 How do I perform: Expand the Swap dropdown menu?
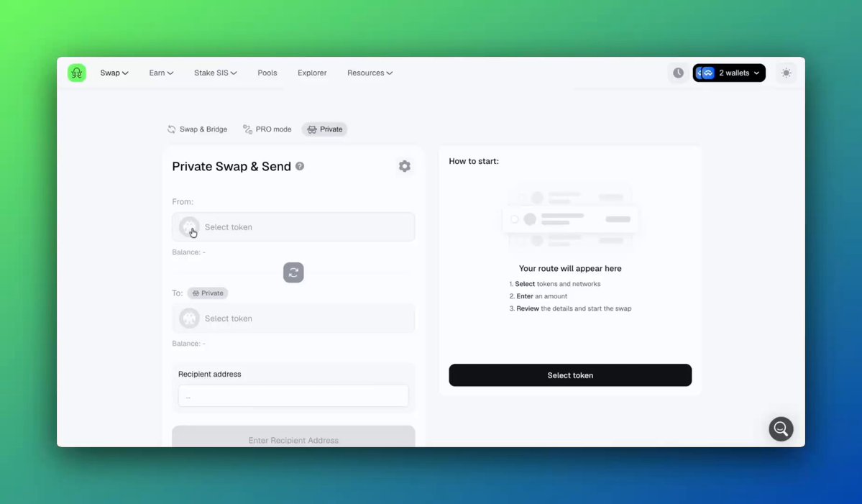pos(114,73)
